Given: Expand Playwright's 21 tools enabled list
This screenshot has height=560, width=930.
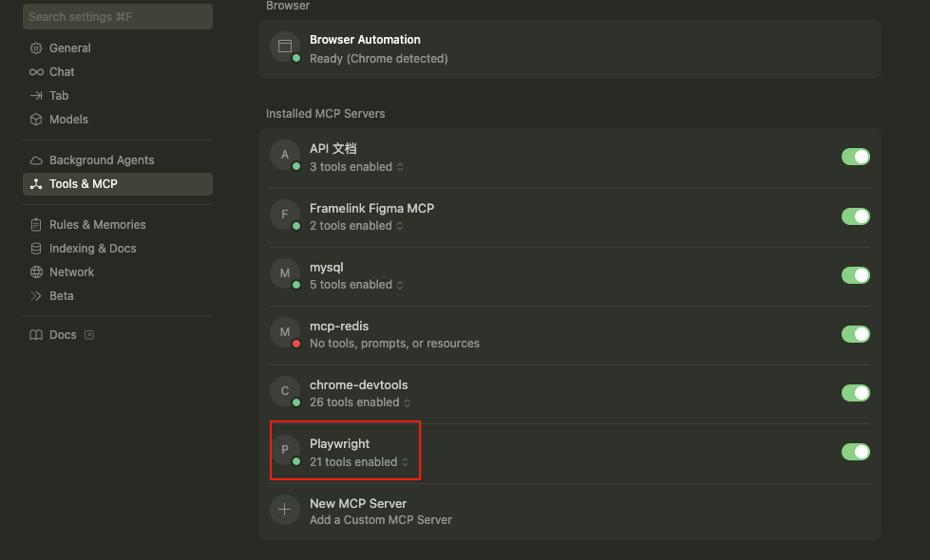Looking at the screenshot, I should 360,462.
